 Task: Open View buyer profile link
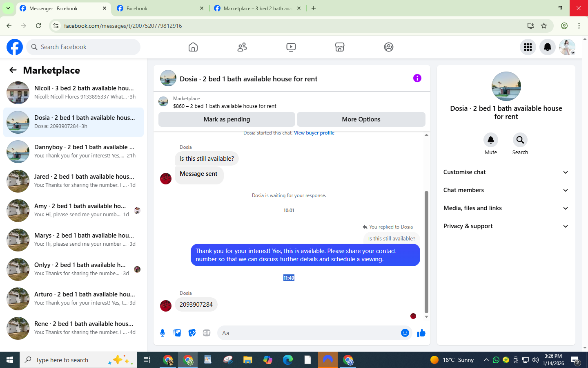314,133
